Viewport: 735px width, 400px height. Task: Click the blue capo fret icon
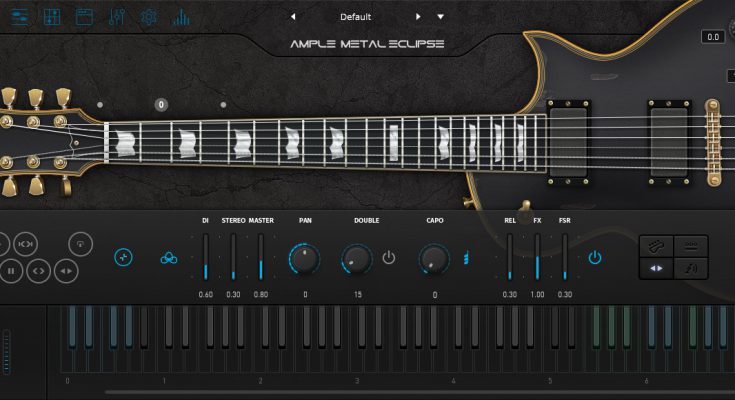click(x=465, y=259)
